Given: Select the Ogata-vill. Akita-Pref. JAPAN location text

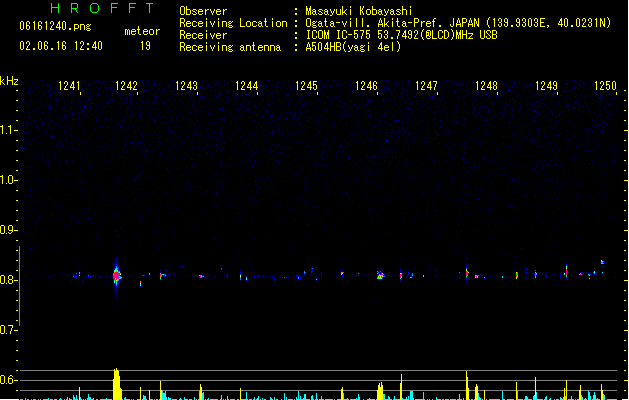Looking at the screenshot, I should [458, 23].
